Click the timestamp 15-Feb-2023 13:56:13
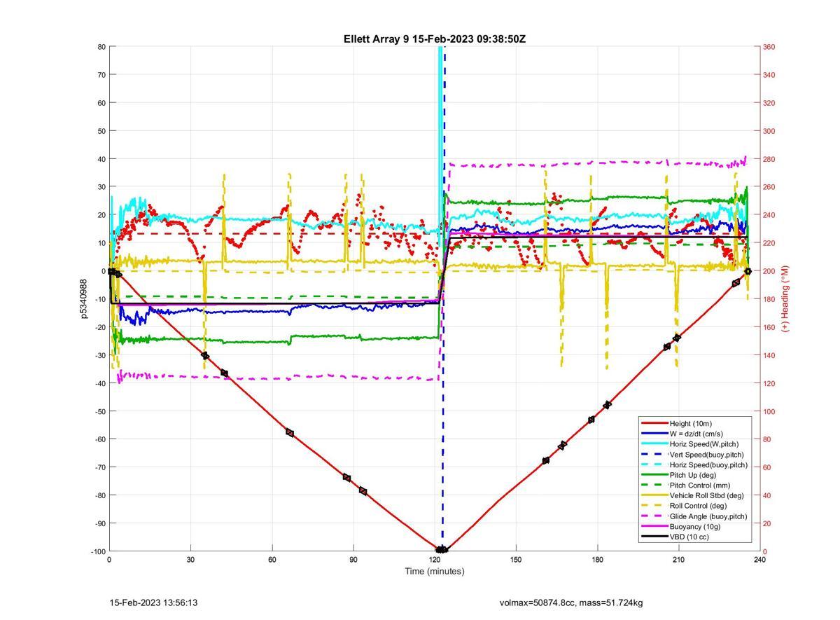Screen dimensions: 840x620 click(x=153, y=602)
